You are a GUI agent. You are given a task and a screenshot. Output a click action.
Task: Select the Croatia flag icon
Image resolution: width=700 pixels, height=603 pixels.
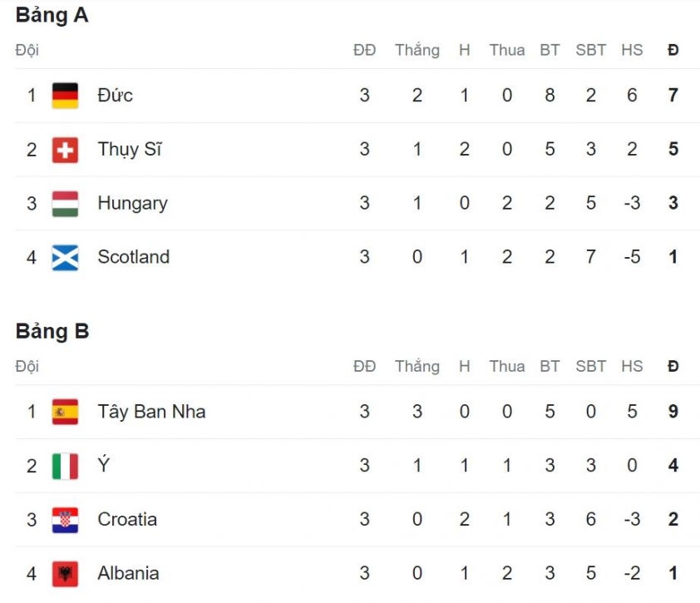[x=65, y=521]
